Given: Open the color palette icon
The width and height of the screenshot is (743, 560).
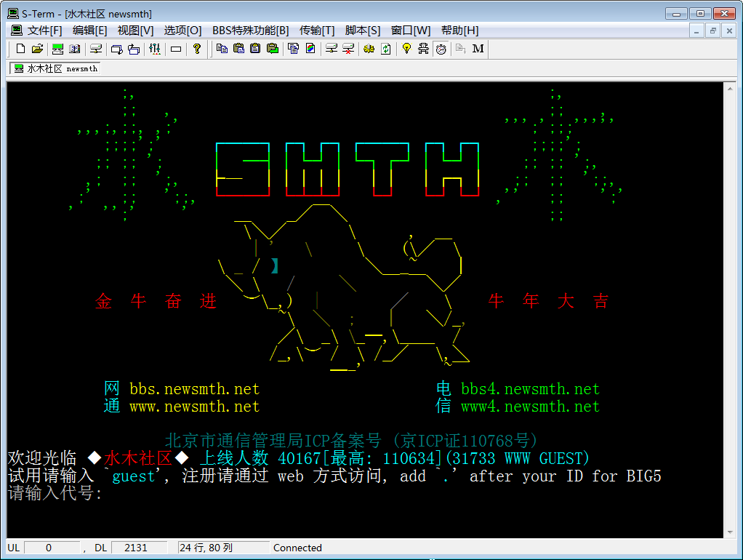Looking at the screenshot, I should (x=310, y=49).
